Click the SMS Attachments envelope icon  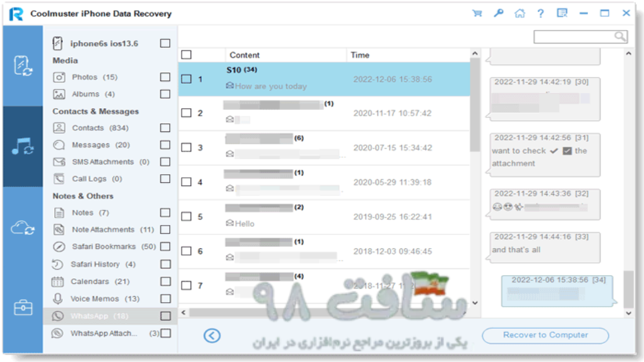(x=59, y=162)
